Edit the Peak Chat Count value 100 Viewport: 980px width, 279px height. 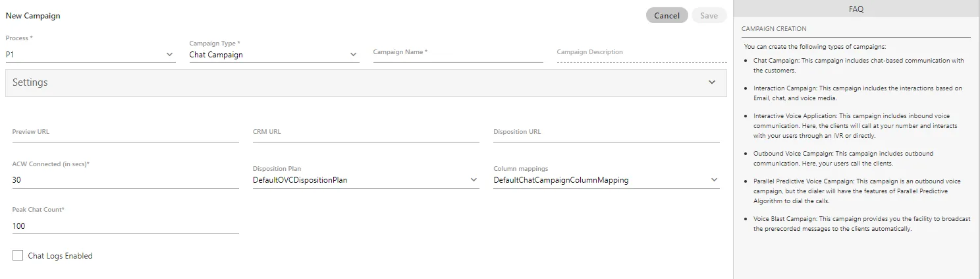pyautogui.click(x=125, y=226)
